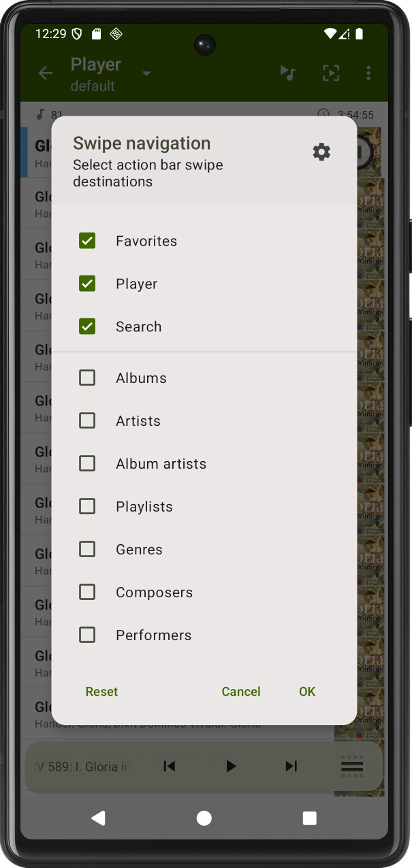Tap Android home navigation button

coord(204,818)
